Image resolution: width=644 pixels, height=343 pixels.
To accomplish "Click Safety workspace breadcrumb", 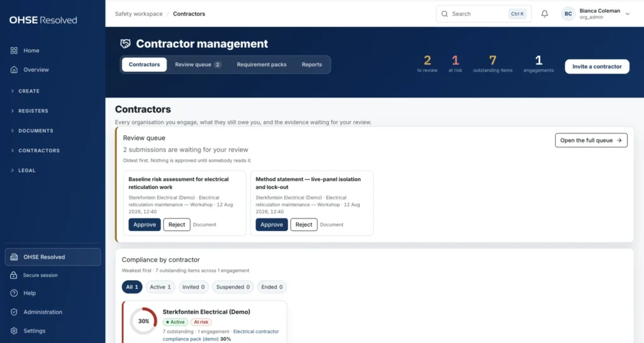I will [139, 14].
